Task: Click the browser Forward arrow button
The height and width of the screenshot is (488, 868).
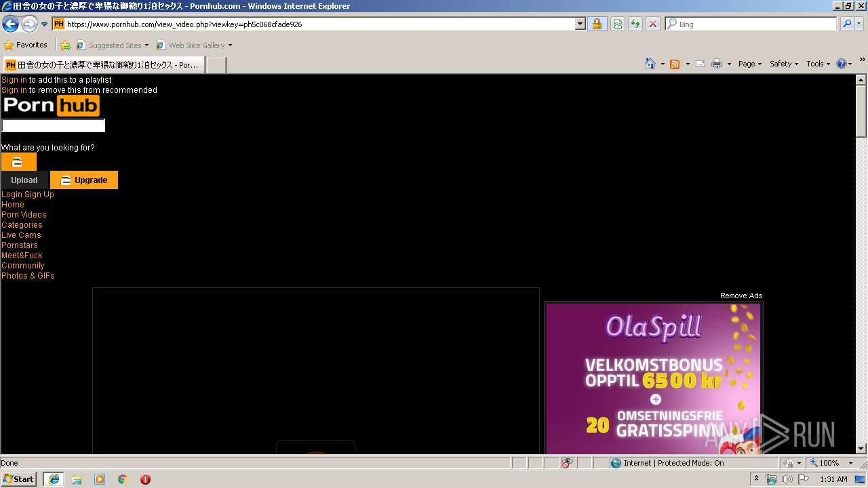Action: pos(29,24)
